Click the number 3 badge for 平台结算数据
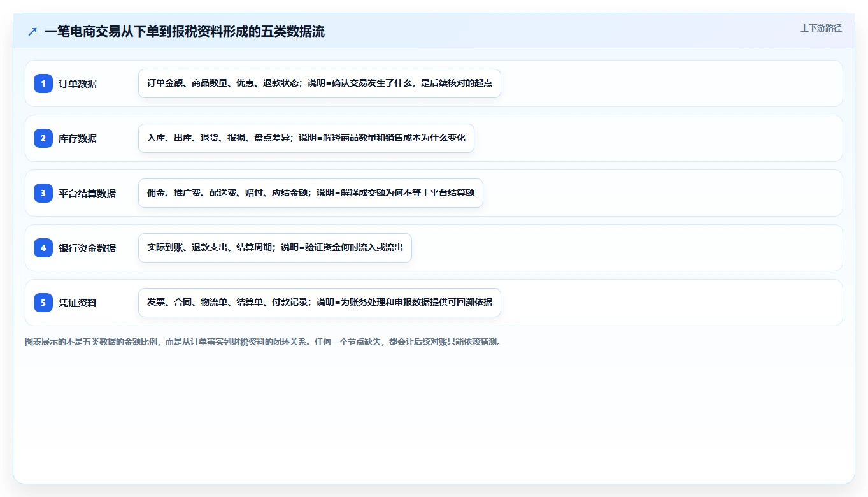 tap(43, 193)
